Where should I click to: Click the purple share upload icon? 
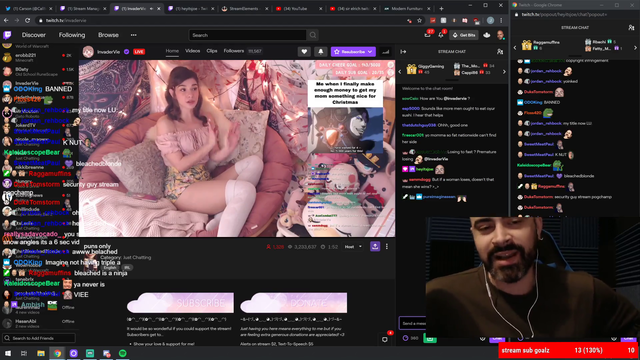tap(375, 246)
